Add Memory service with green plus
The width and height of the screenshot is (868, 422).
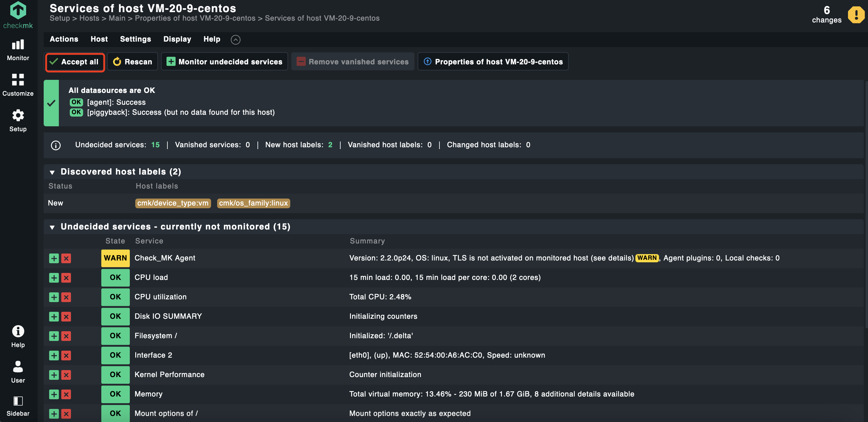(x=54, y=394)
